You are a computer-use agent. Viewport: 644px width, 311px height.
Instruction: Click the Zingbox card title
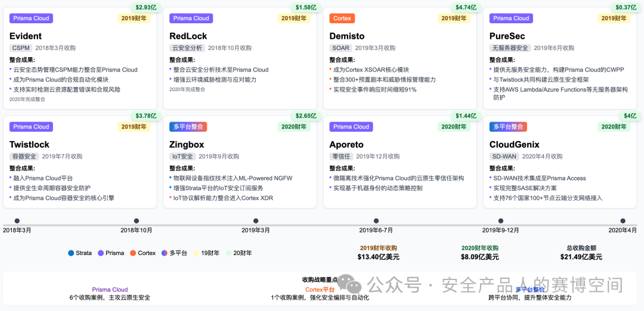pyautogui.click(x=187, y=144)
